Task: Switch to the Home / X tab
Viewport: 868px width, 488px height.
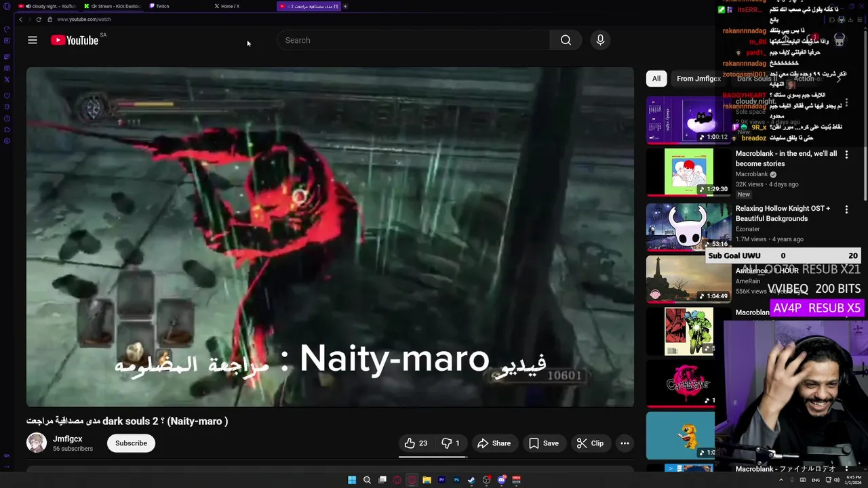Action: point(241,6)
